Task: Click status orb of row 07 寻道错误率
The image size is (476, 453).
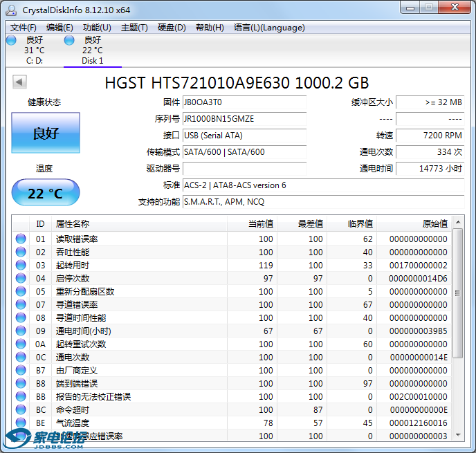Action: point(21,304)
